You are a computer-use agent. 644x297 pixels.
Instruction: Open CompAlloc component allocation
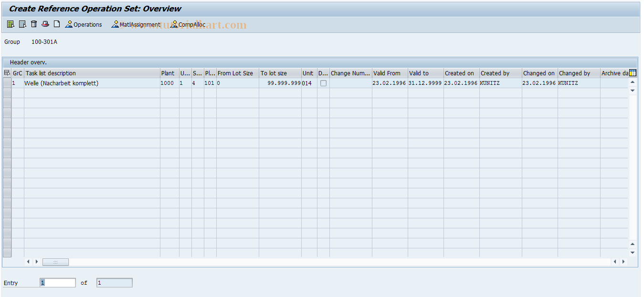click(188, 24)
